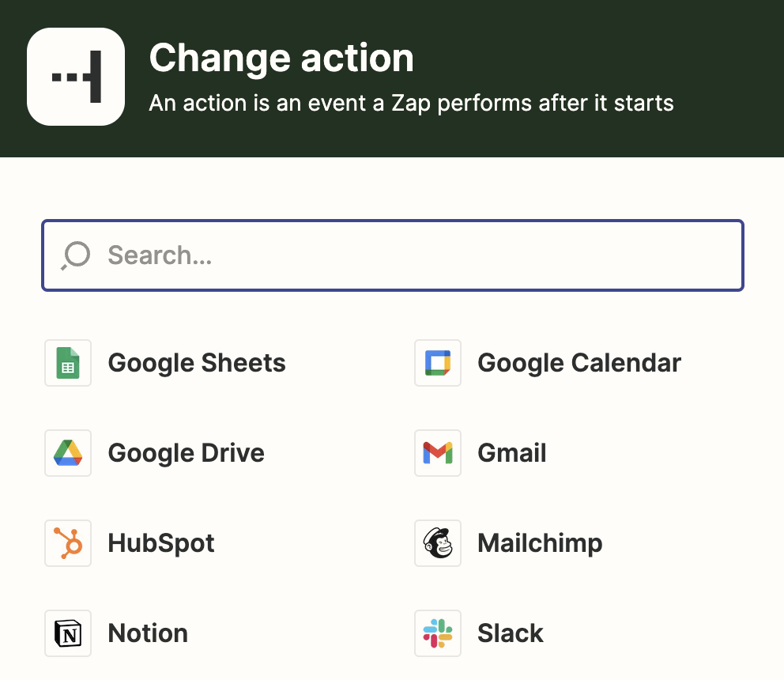784x680 pixels.
Task: Click the Zapier app logo in header
Action: tap(76, 76)
